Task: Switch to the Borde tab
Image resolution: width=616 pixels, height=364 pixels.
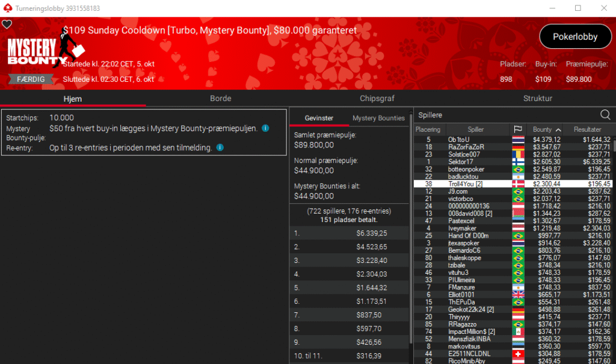Action: [x=220, y=98]
